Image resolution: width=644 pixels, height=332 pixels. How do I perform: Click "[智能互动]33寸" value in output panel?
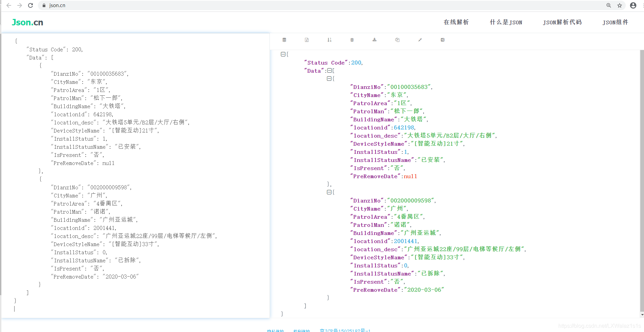[437, 257]
